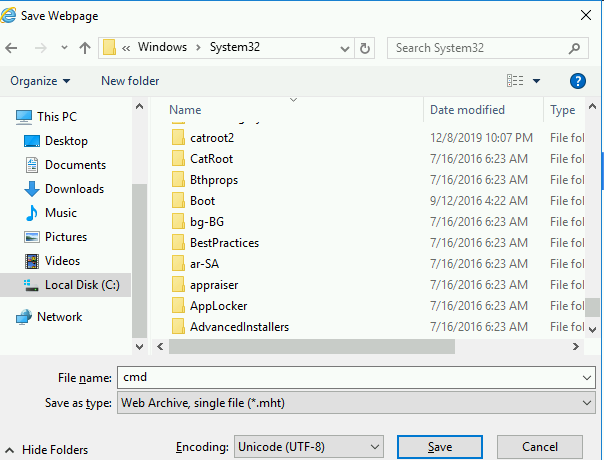Viewport: 604px width, 460px height.
Task: Click the search magnifier icon
Action: coord(574,48)
